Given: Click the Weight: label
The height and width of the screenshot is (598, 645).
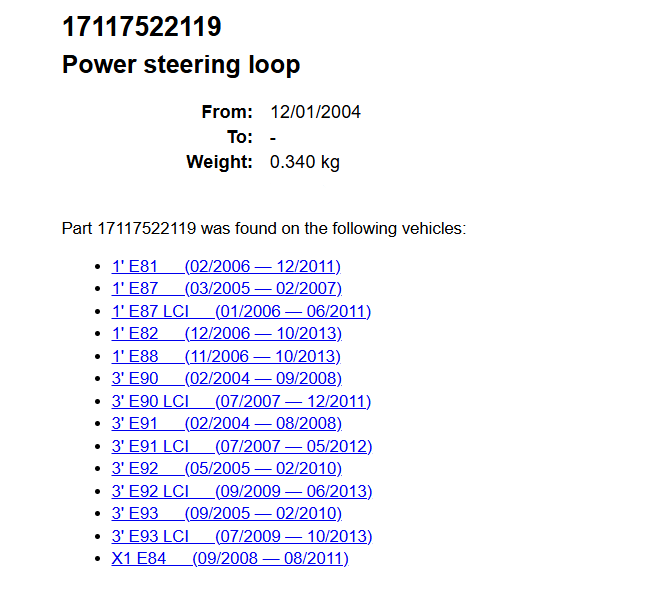Looking at the screenshot, I should point(219,162).
